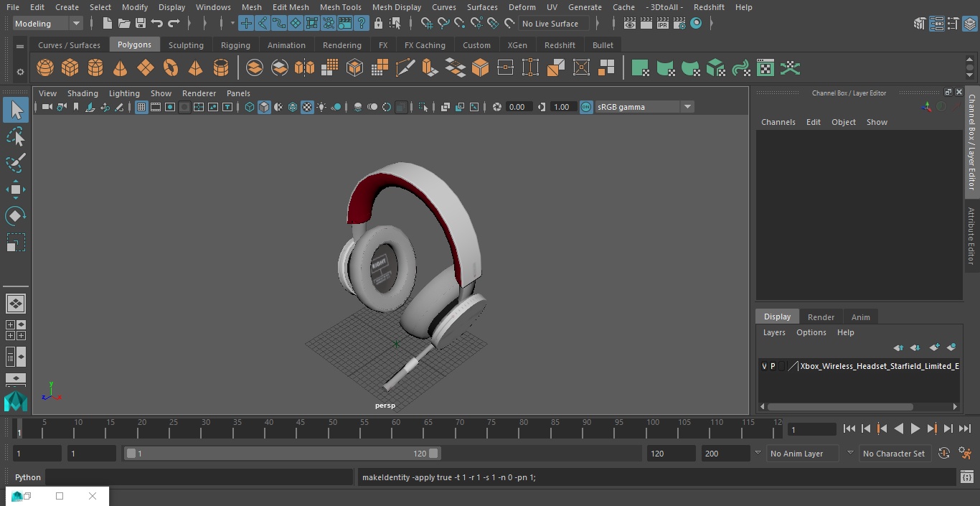Click the Extrude icon on the Polygons shelf
Image resolution: width=980 pixels, height=506 pixels.
[x=430, y=68]
